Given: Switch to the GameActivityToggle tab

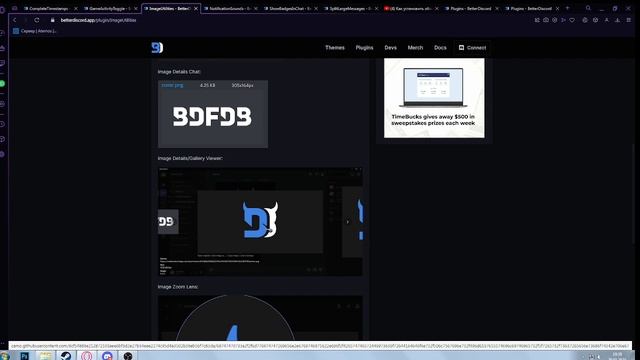Looking at the screenshot, I should pos(109,9).
